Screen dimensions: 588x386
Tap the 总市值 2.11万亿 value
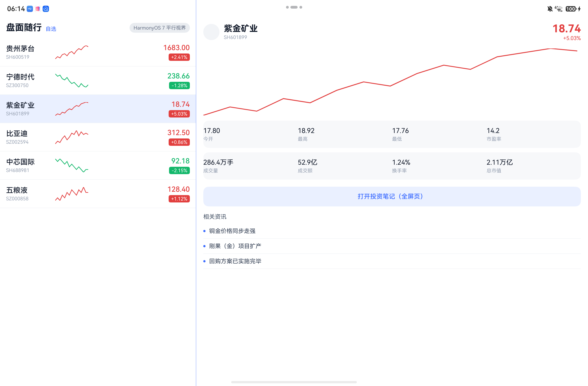click(500, 162)
